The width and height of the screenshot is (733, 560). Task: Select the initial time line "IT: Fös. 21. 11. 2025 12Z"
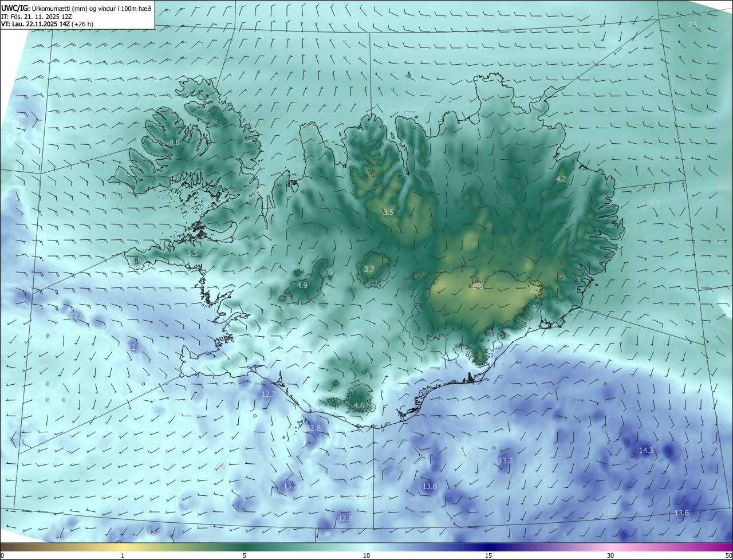[x=36, y=17]
